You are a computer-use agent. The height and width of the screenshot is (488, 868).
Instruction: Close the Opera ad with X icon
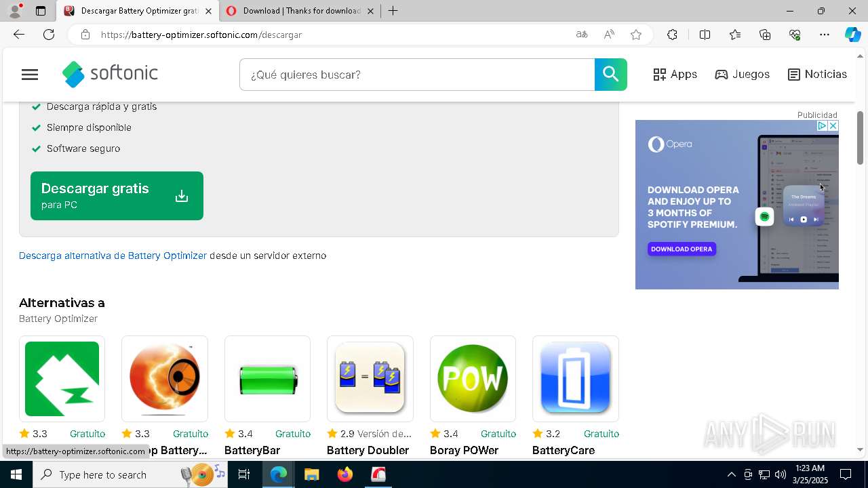[833, 126]
